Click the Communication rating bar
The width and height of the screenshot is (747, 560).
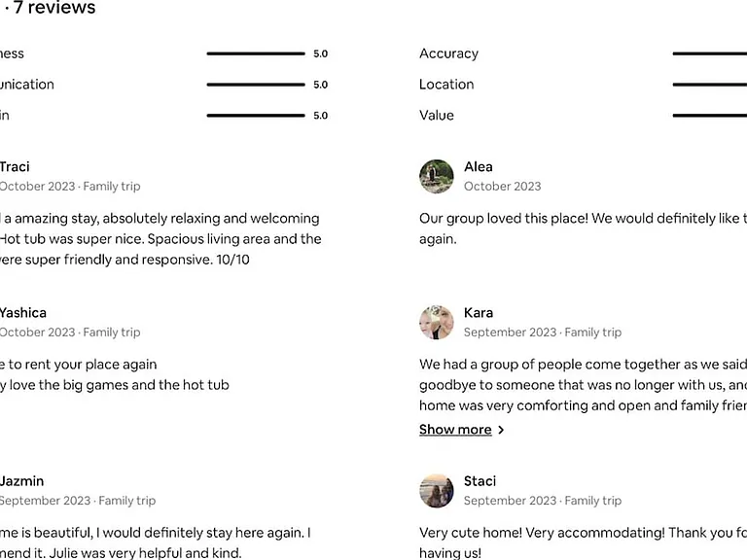click(256, 85)
